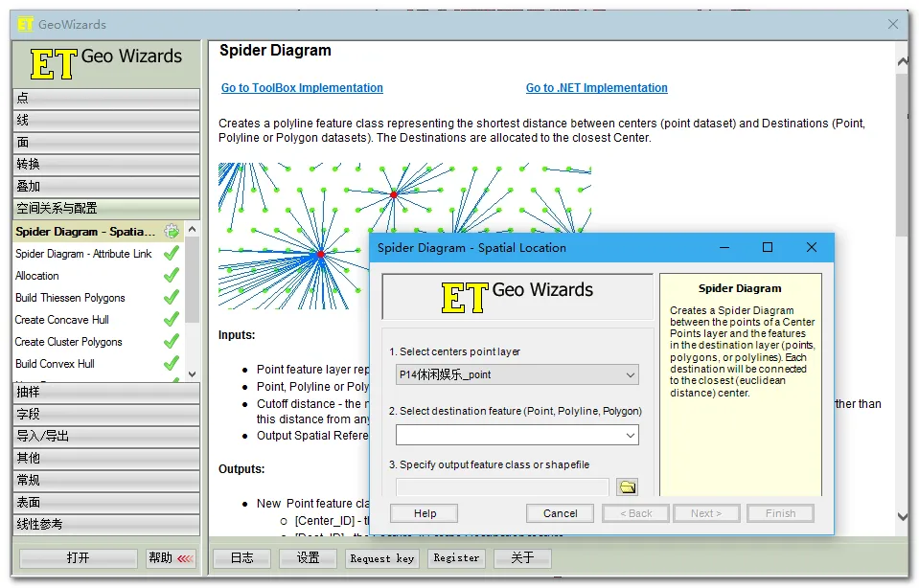Expand the 线 category

[106, 120]
